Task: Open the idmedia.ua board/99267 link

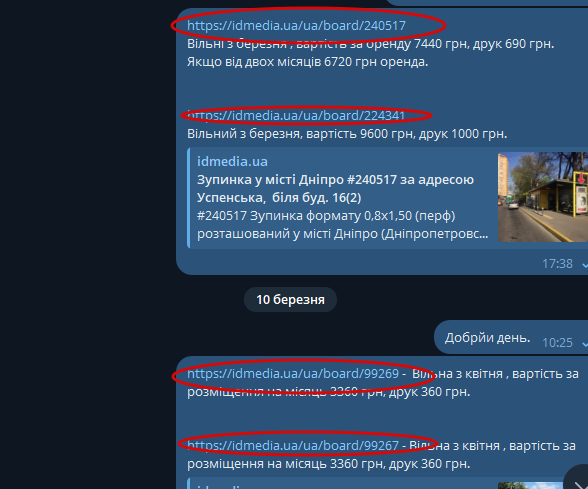Action: (293, 446)
